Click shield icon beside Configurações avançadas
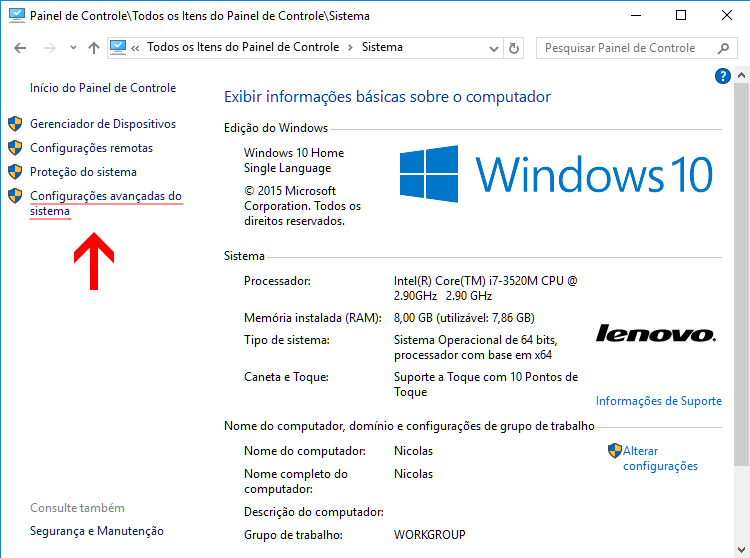 15,196
